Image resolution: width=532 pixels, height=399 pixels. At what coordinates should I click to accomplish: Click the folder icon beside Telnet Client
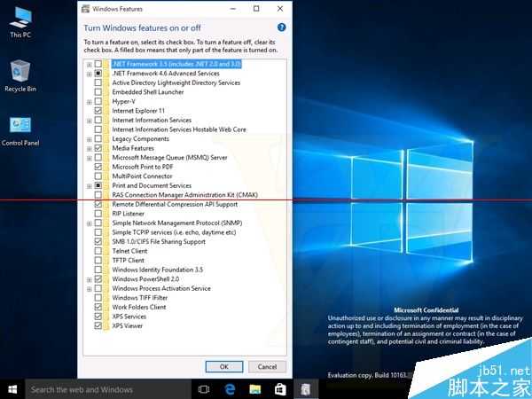pyautogui.click(x=106, y=251)
